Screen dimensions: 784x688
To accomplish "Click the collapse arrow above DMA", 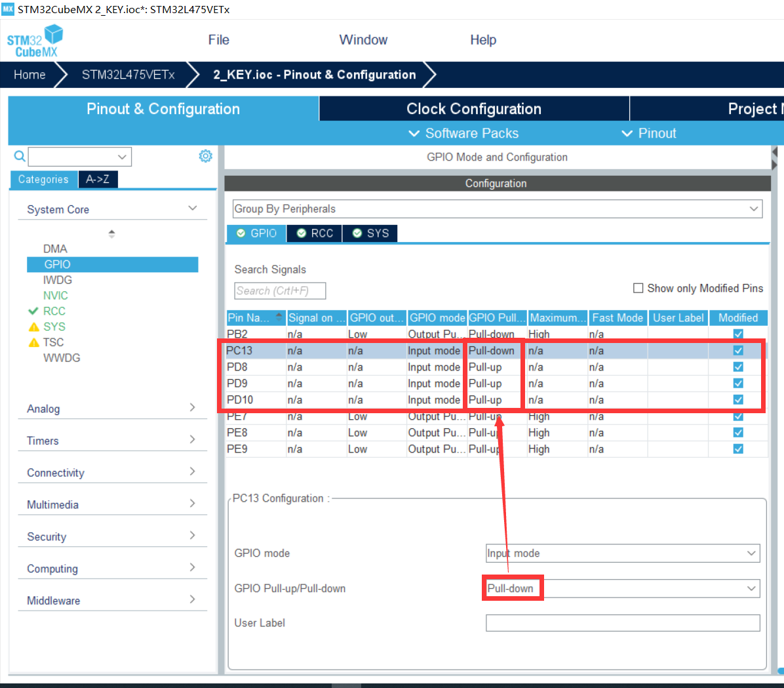I will [111, 233].
